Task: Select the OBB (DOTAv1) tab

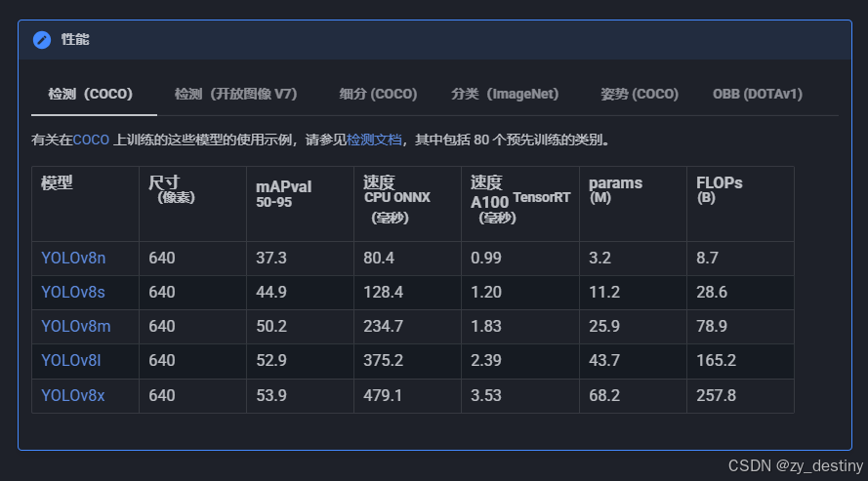Action: pos(758,94)
